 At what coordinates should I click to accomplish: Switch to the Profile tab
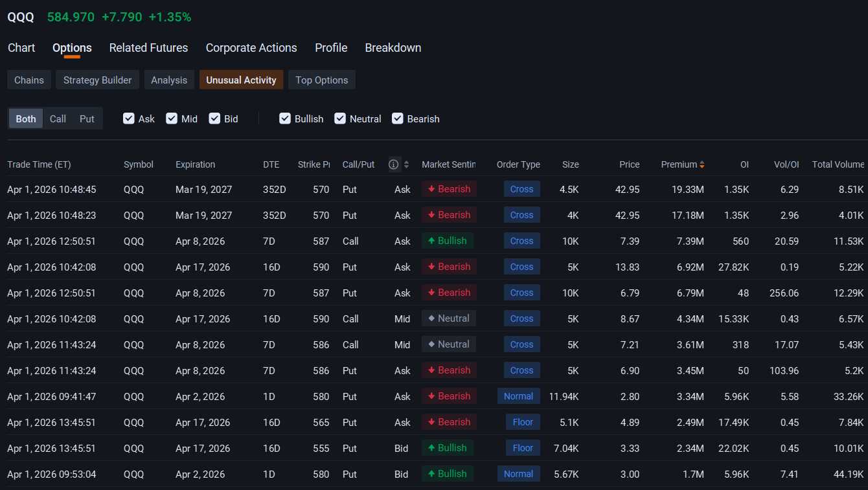[331, 48]
